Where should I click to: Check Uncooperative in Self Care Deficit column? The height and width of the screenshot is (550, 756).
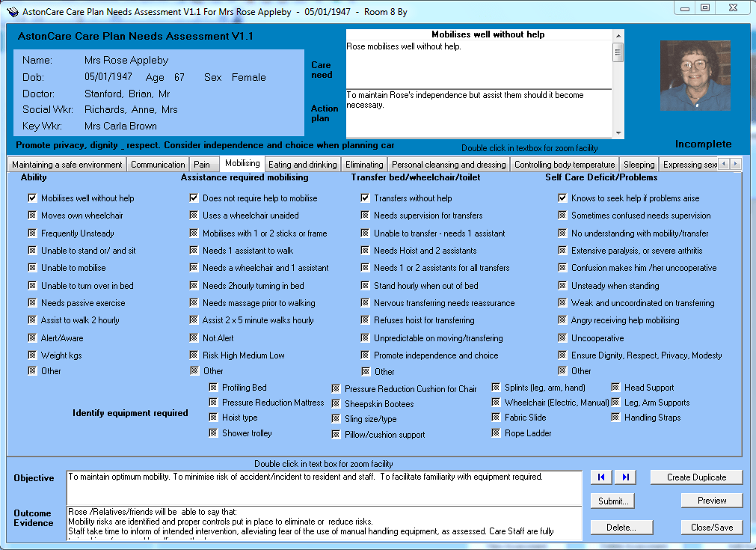click(562, 337)
